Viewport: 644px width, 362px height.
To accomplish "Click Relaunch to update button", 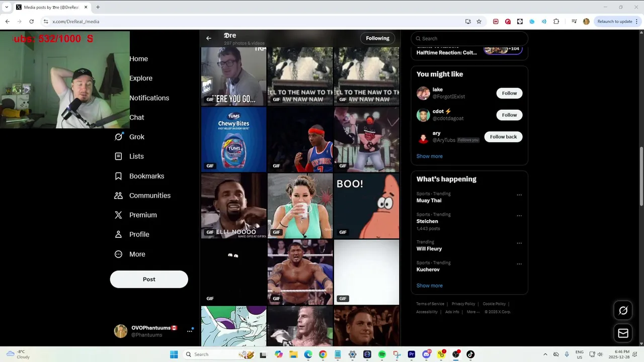I will [x=615, y=22].
